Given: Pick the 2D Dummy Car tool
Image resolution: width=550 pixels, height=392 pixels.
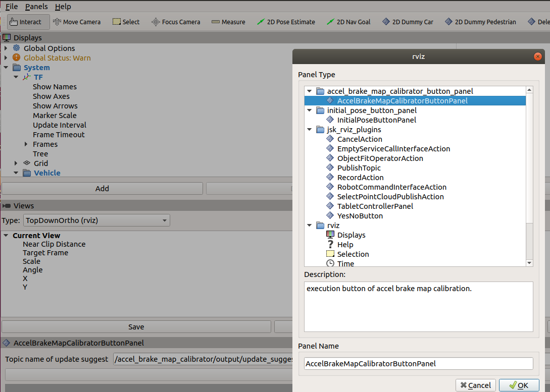Looking at the screenshot, I should click(408, 22).
